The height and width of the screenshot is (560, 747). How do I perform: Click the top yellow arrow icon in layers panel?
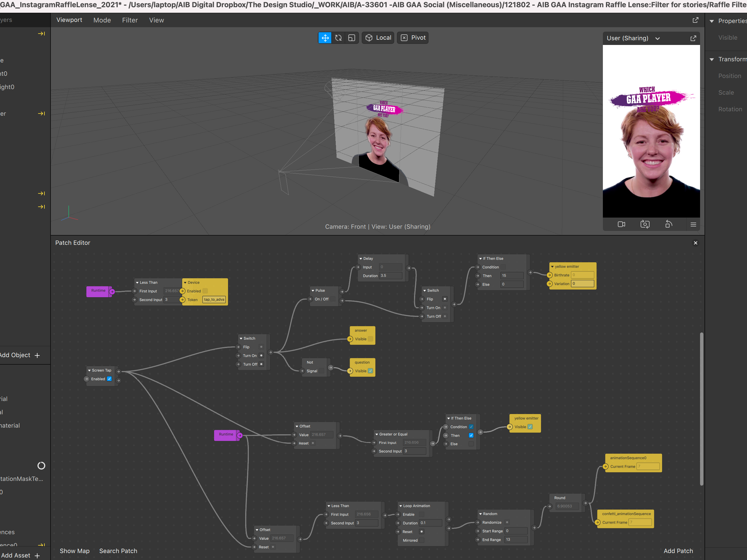[x=42, y=33]
